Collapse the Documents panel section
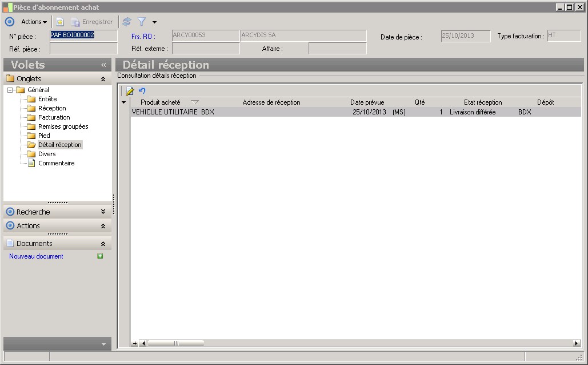The image size is (588, 365). pos(103,244)
